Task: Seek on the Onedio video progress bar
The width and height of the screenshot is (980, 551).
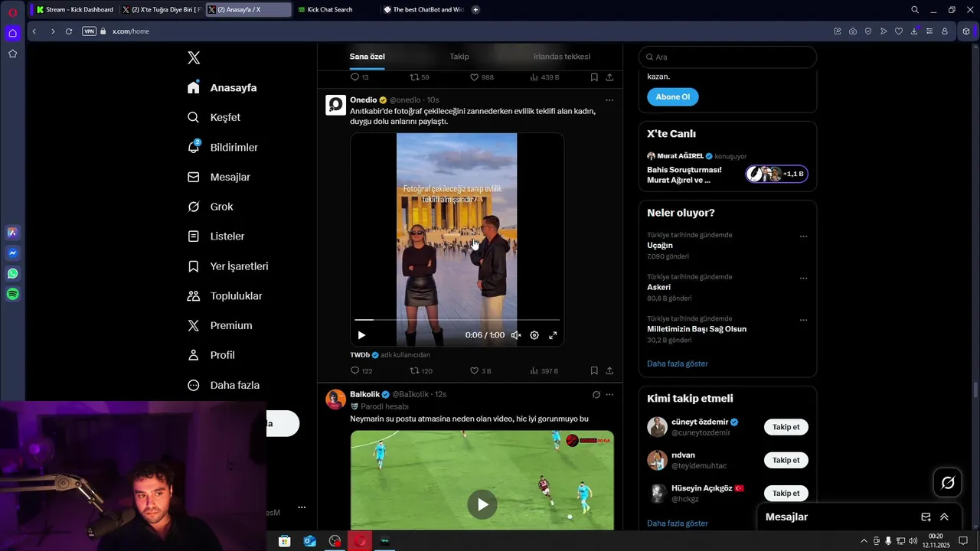Action: pyautogui.click(x=457, y=320)
